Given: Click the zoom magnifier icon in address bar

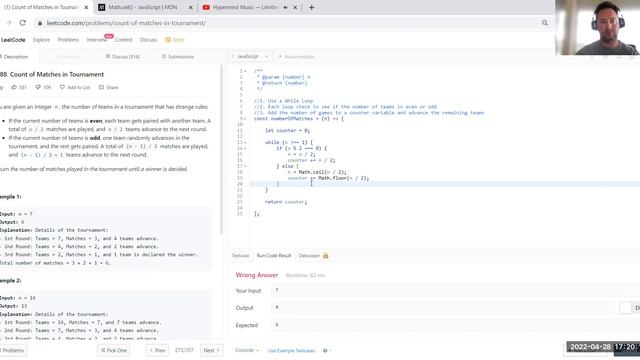Looking at the screenshot, I should pyautogui.click(x=544, y=23).
